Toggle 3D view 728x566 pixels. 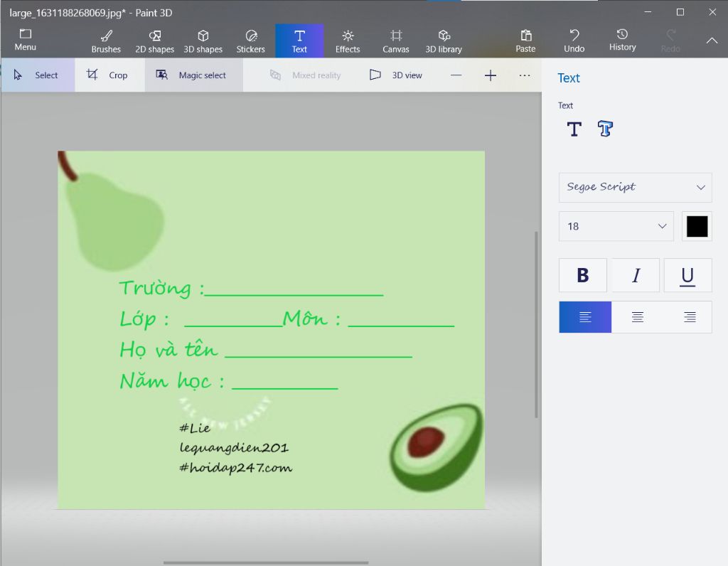coord(395,75)
